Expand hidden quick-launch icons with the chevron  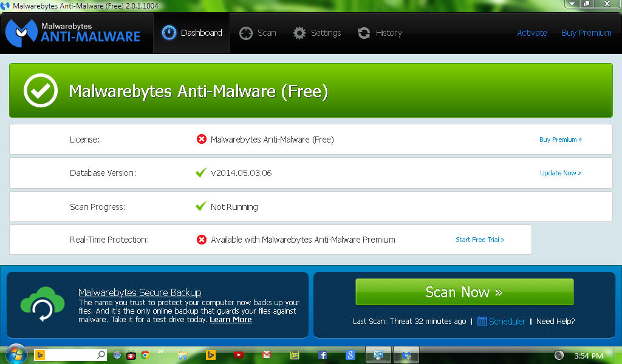click(x=160, y=351)
